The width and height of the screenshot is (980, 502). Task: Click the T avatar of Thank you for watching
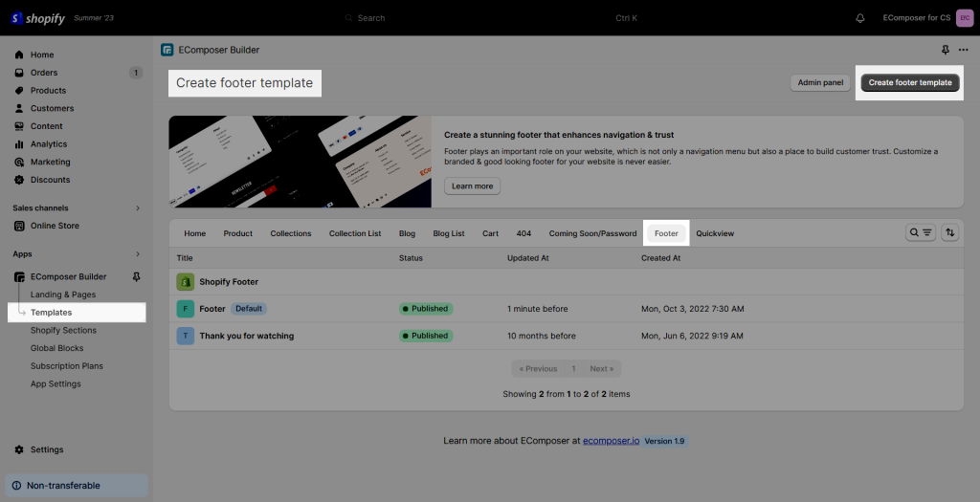185,336
